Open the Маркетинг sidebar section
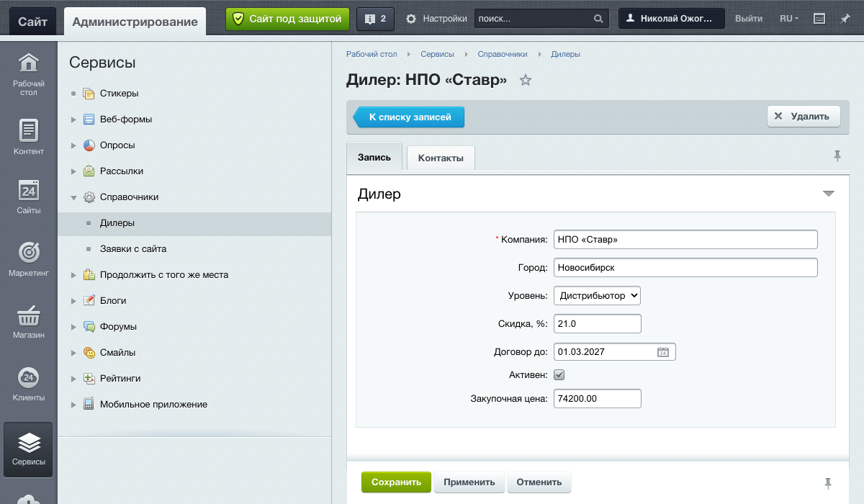This screenshot has width=864, height=504. click(29, 261)
